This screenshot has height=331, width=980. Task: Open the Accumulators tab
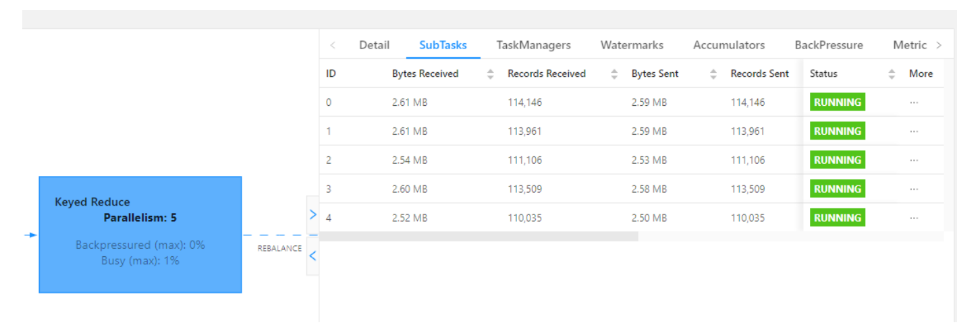(x=729, y=45)
